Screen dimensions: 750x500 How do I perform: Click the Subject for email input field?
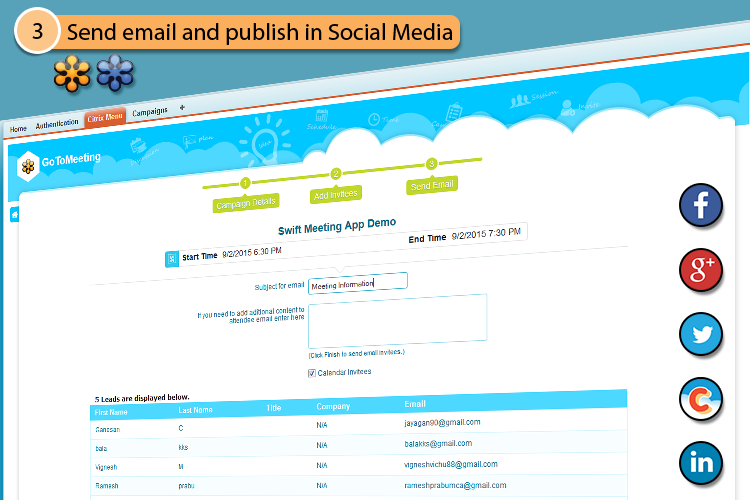(358, 283)
